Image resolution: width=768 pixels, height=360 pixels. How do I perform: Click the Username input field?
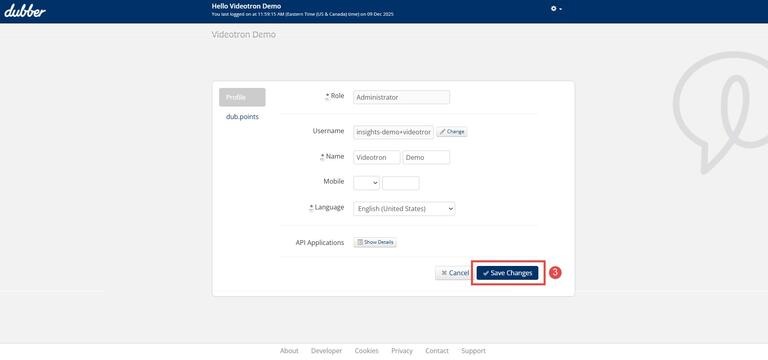[393, 132]
